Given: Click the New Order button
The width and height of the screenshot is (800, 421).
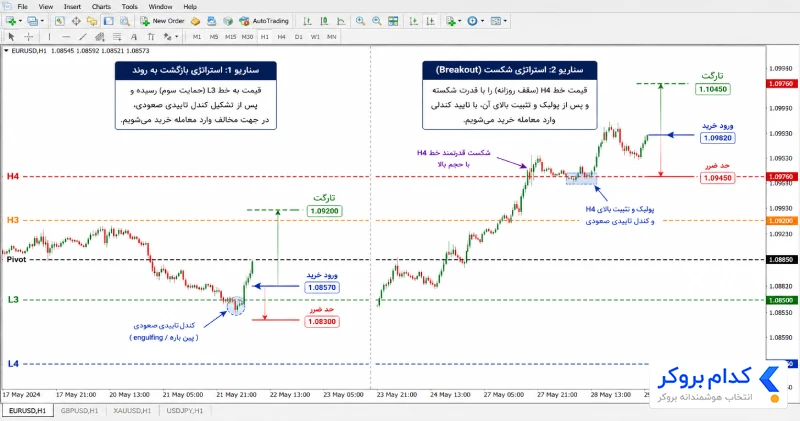Looking at the screenshot, I should coord(162,21).
